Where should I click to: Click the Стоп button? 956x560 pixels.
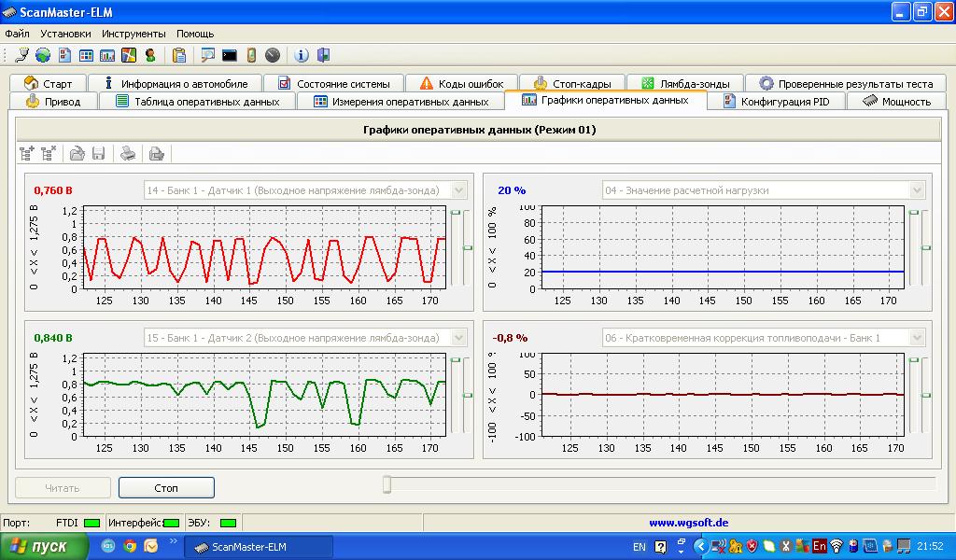pyautogui.click(x=166, y=487)
